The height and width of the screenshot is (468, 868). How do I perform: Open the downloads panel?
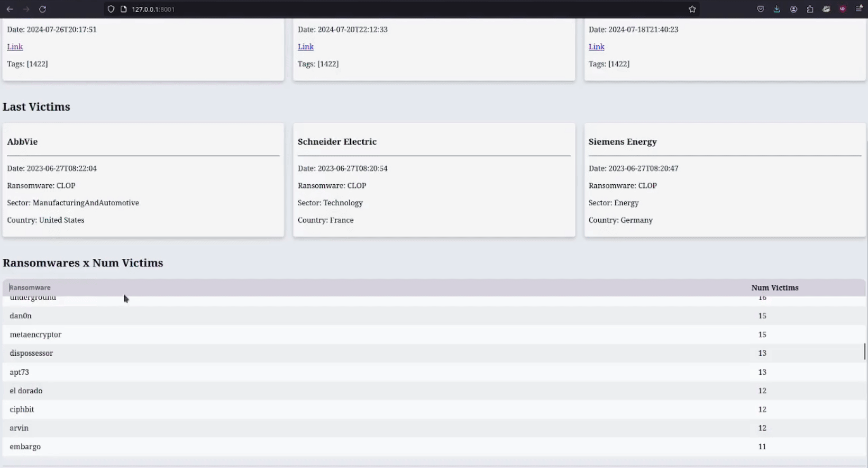[x=776, y=9]
